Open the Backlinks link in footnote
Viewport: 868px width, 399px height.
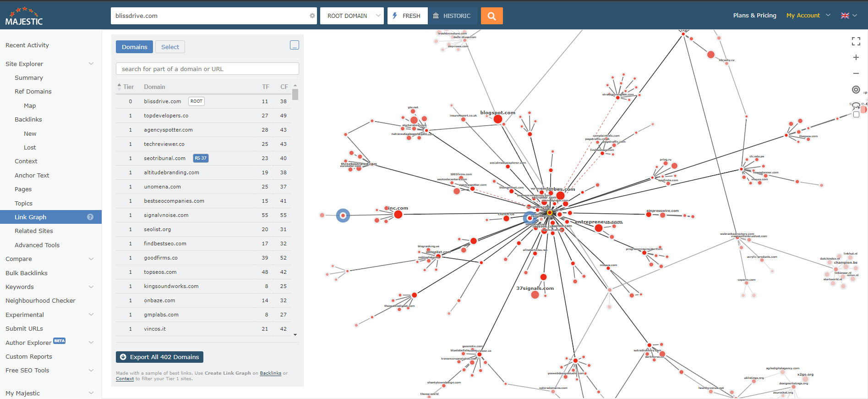click(x=270, y=373)
